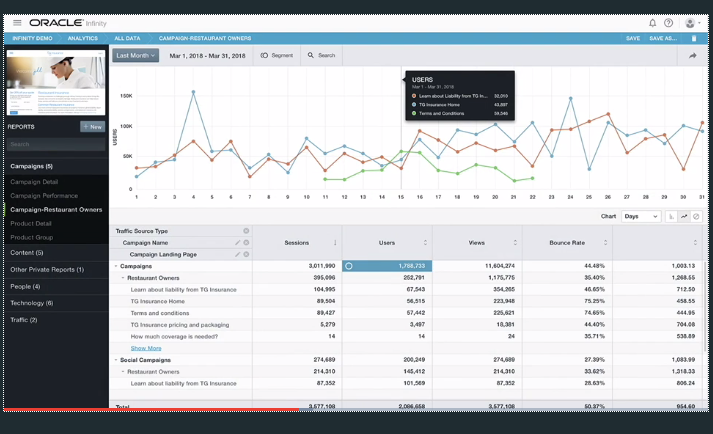Click the reports Search input field
The width and height of the screenshot is (713, 434).
point(55,144)
